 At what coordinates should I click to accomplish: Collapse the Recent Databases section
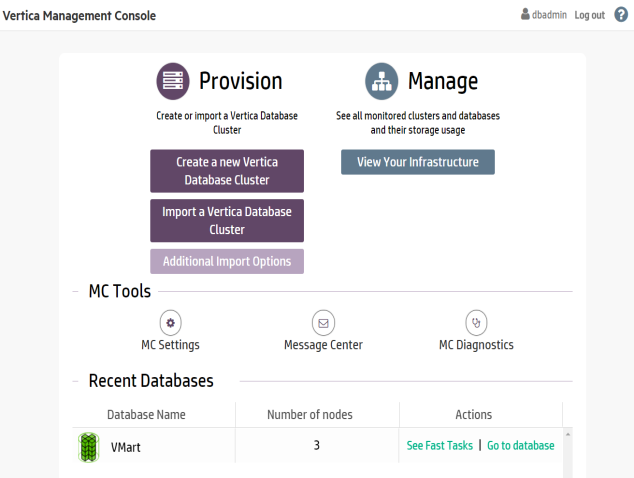(75, 381)
